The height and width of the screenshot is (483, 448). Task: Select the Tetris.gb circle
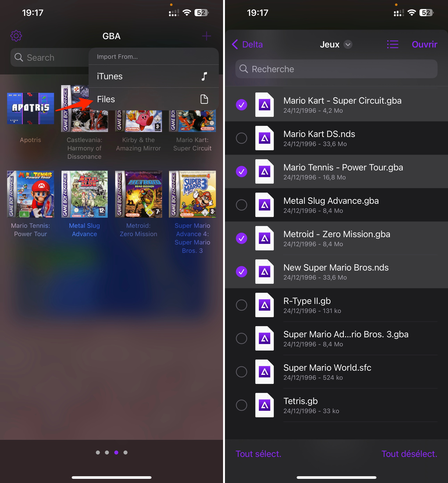tap(241, 405)
